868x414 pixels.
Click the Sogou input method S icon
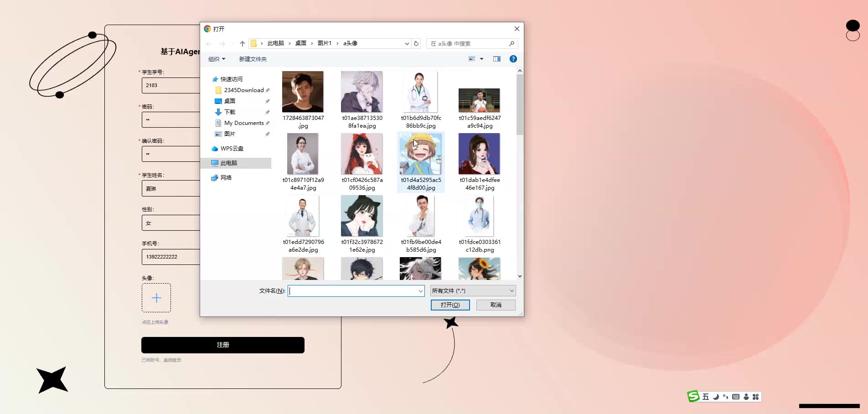pos(693,397)
